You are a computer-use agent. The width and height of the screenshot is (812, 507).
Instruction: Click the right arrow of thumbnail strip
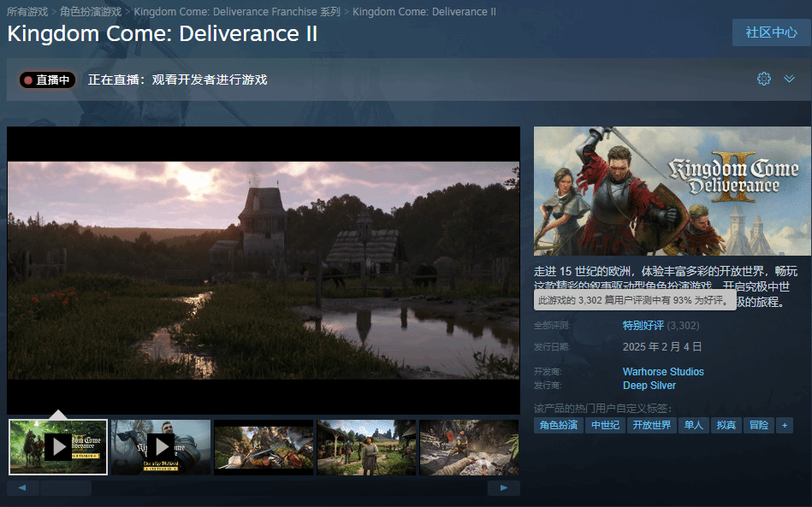(x=503, y=488)
